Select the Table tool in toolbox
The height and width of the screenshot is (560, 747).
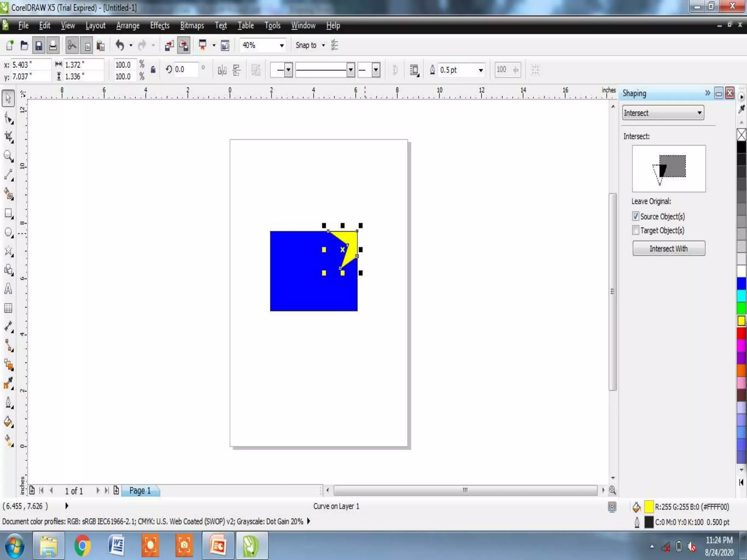pos(8,308)
